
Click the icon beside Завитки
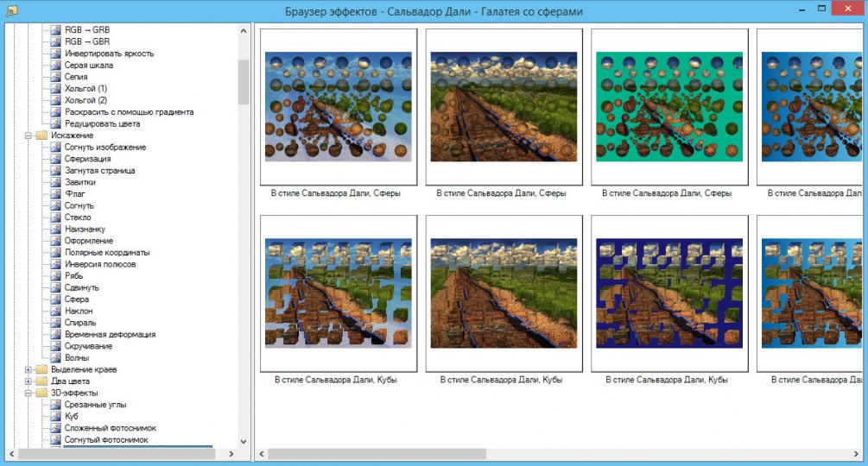pos(55,182)
